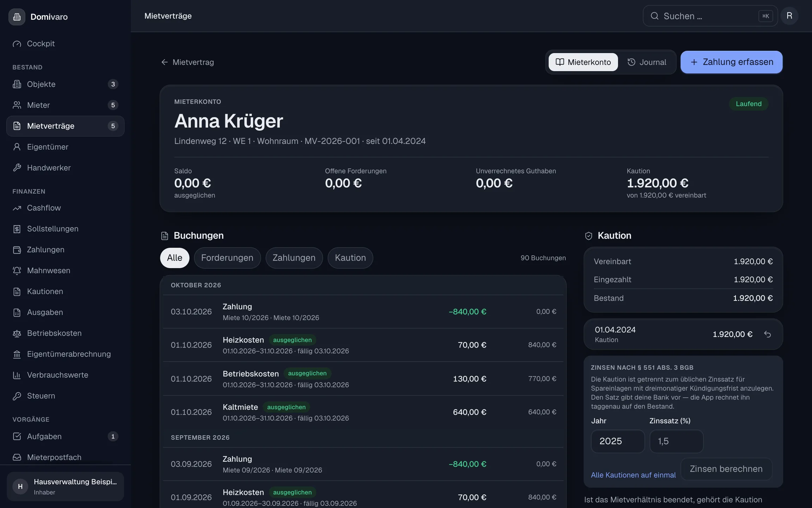Open the Objekte section
The width and height of the screenshot is (812, 508).
[65, 84]
